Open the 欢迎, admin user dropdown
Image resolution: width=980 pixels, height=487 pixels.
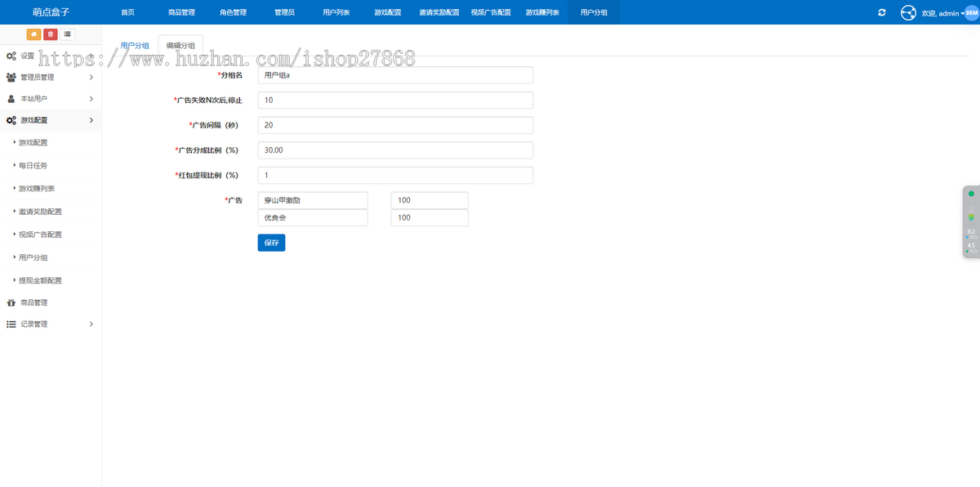(942, 13)
